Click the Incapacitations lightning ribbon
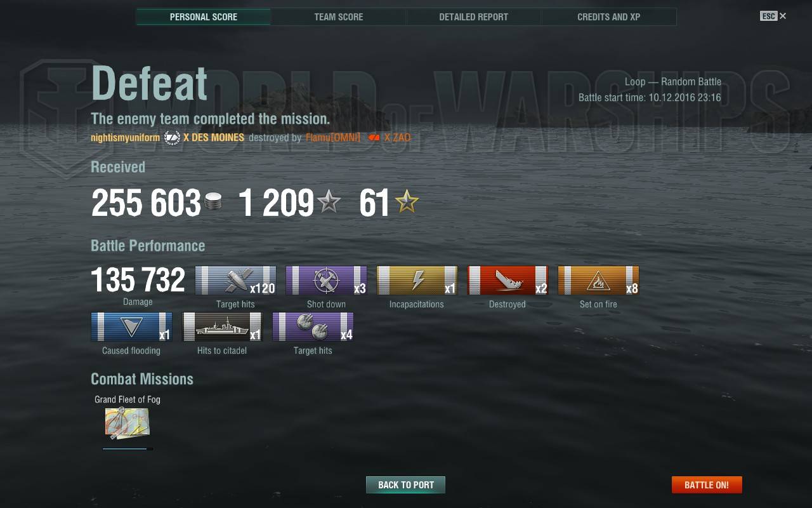 point(417,281)
